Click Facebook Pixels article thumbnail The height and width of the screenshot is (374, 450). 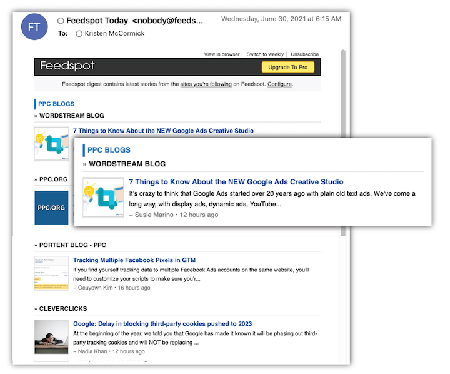pyautogui.click(x=51, y=273)
